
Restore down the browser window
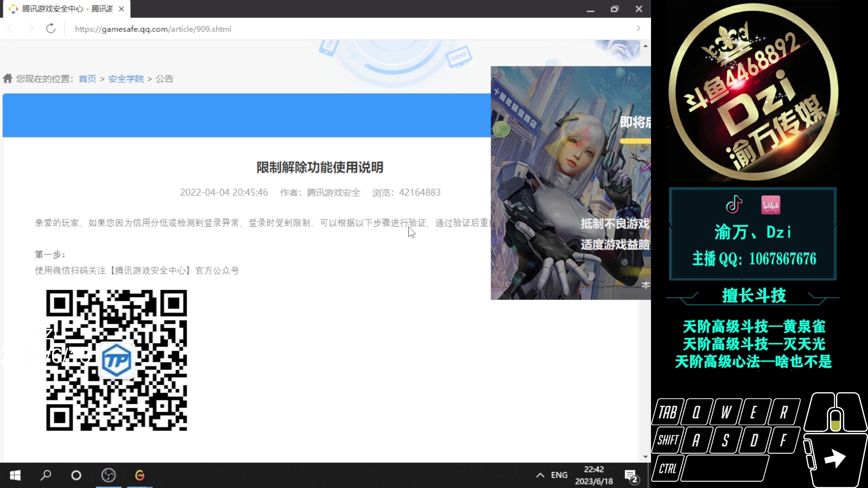(x=614, y=9)
